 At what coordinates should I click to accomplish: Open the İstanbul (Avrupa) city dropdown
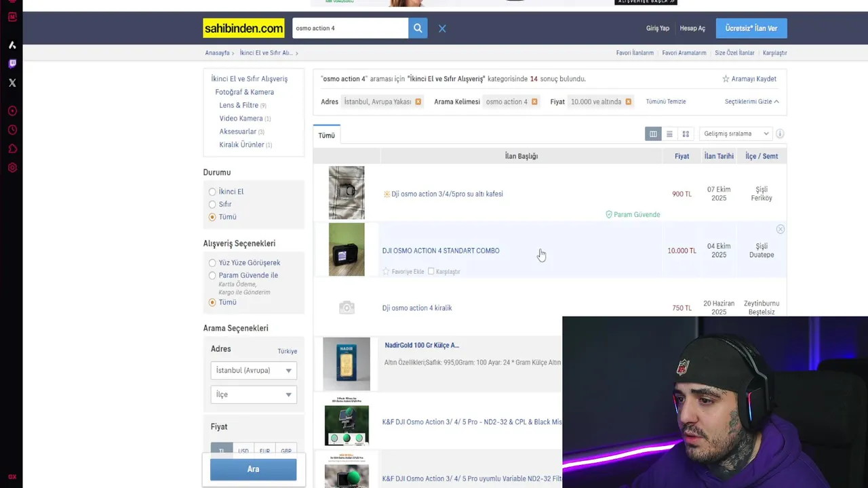coord(254,371)
